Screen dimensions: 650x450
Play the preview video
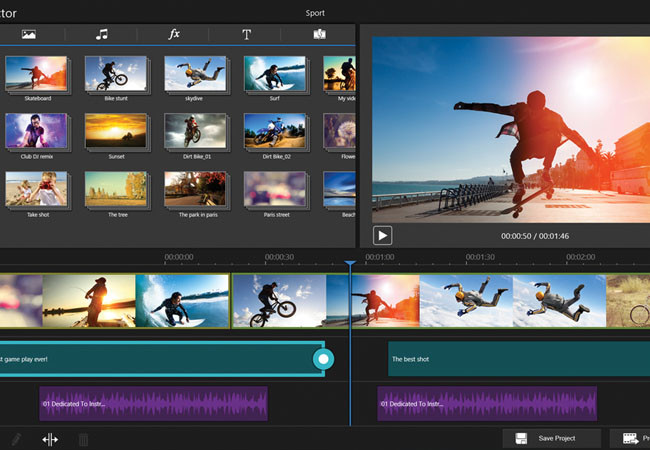382,236
